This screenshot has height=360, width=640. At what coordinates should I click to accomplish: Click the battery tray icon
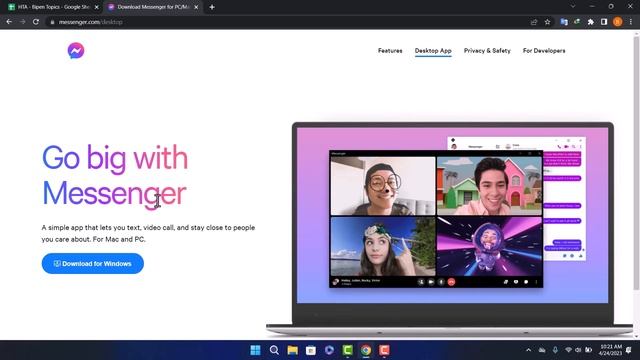pos(589,350)
